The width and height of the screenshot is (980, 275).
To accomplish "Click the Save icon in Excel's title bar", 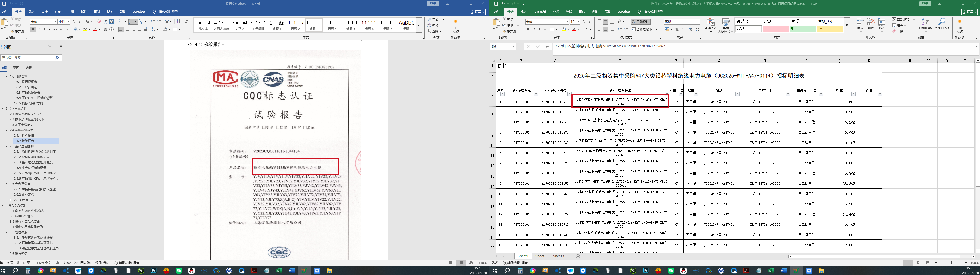I will [x=496, y=4].
